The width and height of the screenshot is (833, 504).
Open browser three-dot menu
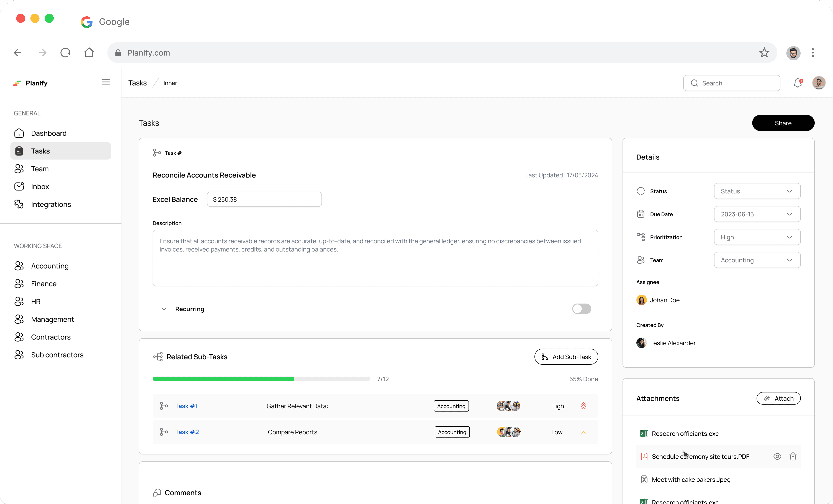click(x=813, y=52)
